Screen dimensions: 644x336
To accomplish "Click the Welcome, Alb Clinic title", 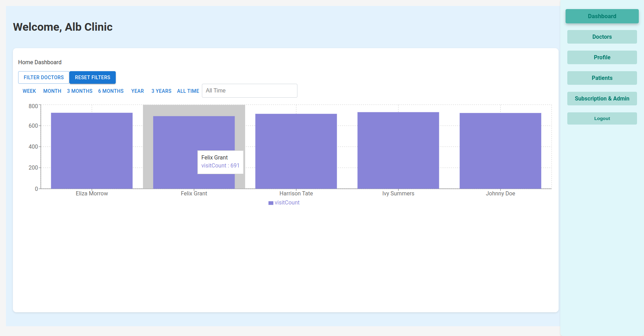I will [x=63, y=27].
